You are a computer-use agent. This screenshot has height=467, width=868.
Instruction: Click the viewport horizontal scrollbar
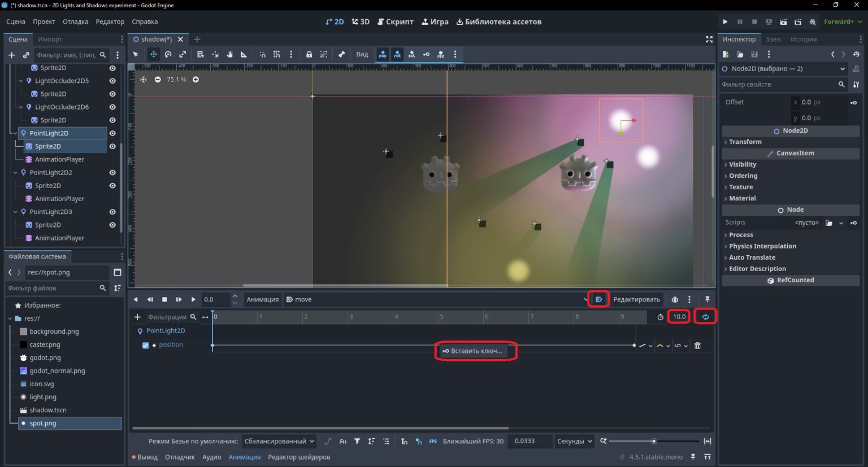click(x=345, y=285)
